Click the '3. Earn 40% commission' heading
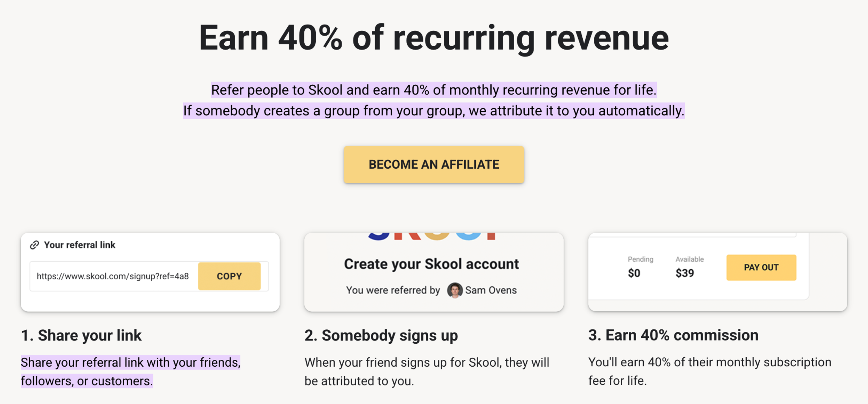Screen dimensions: 868x404 coord(673,335)
